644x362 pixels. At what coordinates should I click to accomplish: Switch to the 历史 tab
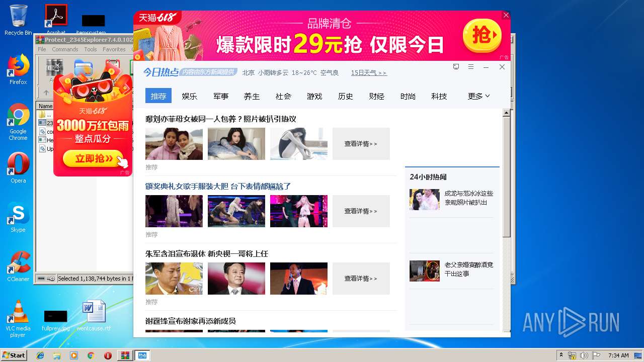(x=346, y=96)
